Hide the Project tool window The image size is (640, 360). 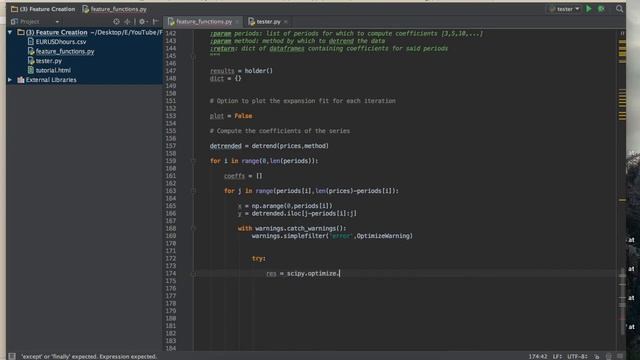click(155, 21)
